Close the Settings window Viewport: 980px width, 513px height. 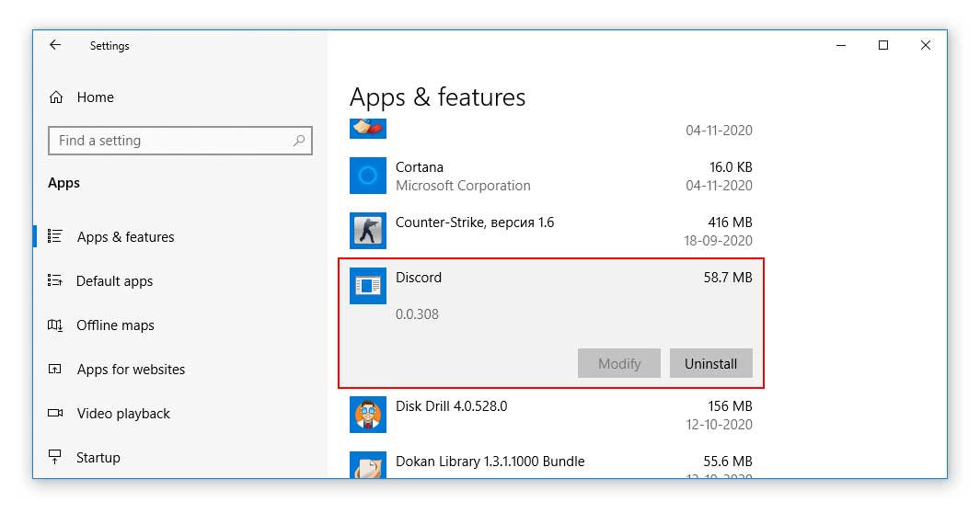(x=926, y=45)
